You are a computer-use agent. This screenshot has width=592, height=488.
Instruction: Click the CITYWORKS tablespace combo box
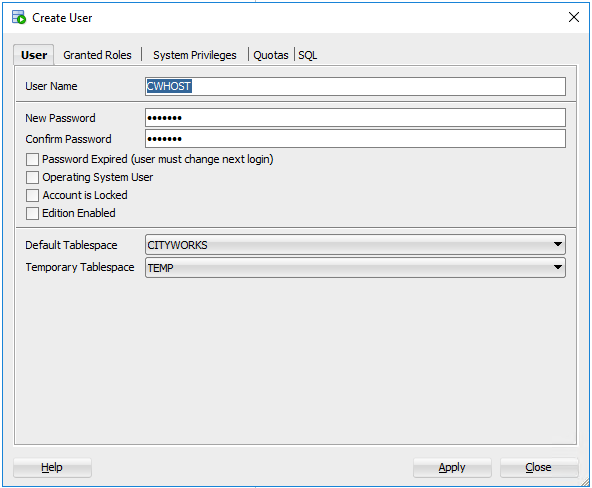tap(355, 245)
